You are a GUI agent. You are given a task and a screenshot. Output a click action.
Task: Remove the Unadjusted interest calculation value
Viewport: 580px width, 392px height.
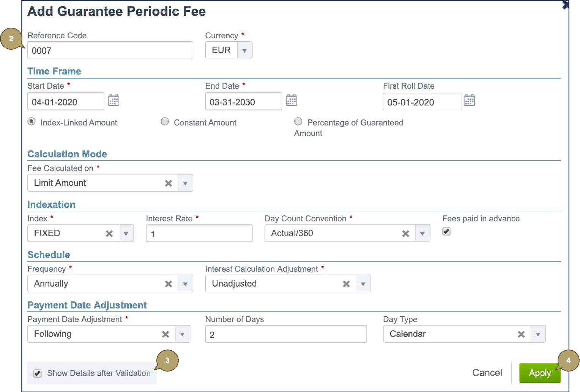[x=346, y=284]
